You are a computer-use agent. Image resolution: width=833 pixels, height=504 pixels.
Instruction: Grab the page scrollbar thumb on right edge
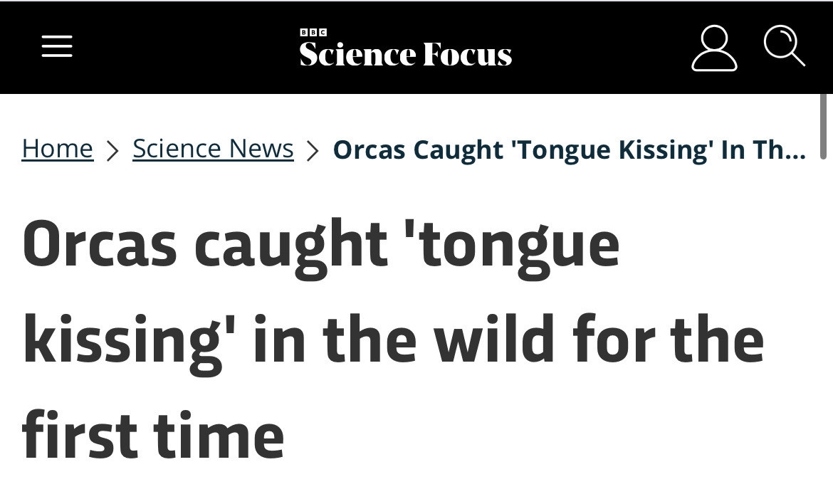point(823,125)
